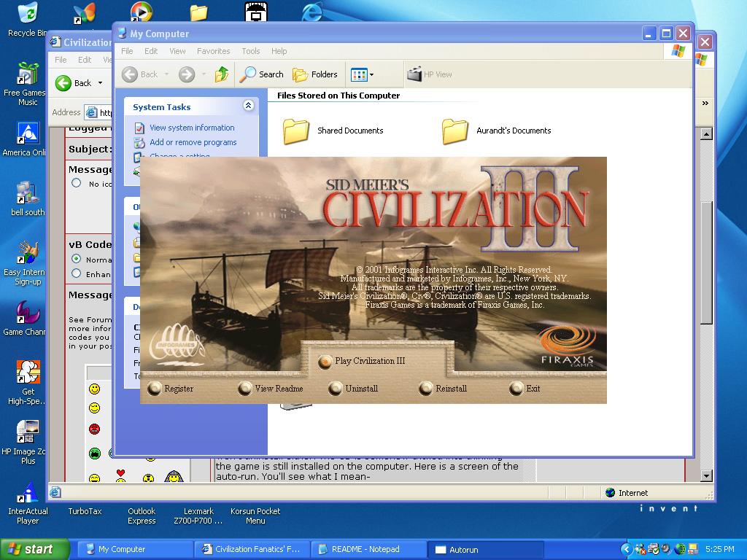Click the globe icon in the system tray
This screenshot has height=560, width=747.
(x=680, y=549)
